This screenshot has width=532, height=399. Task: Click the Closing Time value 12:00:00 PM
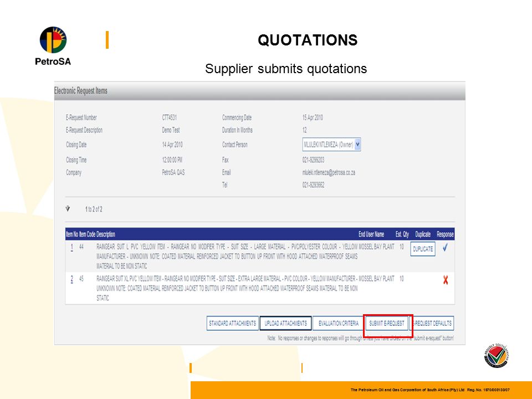tap(172, 160)
